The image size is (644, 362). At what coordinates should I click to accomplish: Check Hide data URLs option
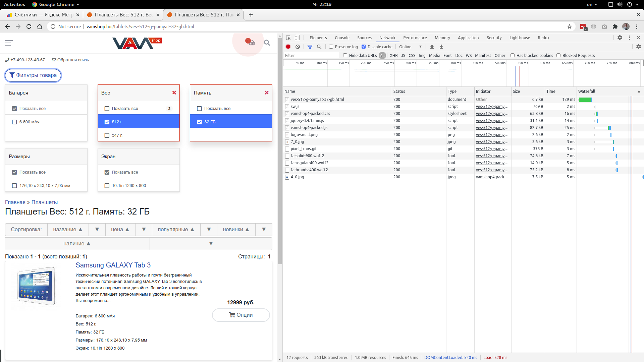pos(345,55)
